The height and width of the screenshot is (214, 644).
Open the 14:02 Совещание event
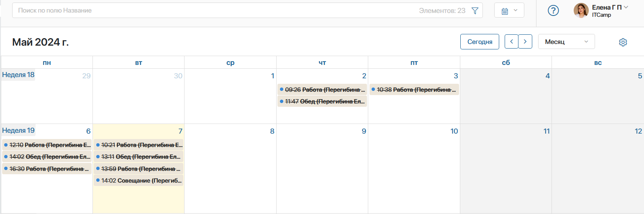click(x=139, y=180)
